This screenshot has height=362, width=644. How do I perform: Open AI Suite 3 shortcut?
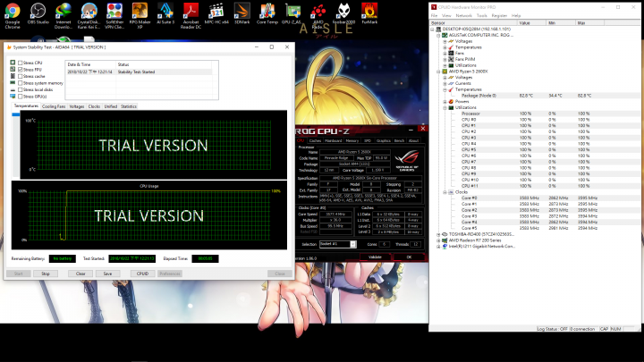165,13
